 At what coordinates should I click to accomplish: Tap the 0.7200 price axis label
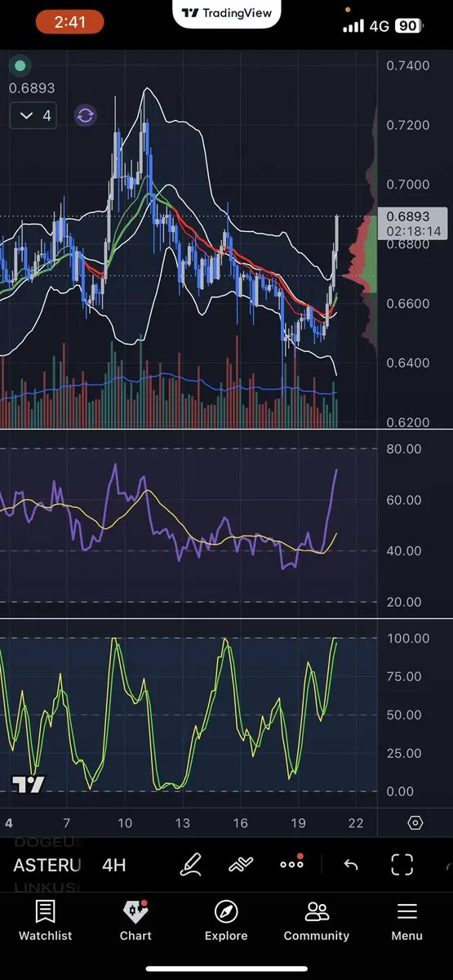point(408,125)
